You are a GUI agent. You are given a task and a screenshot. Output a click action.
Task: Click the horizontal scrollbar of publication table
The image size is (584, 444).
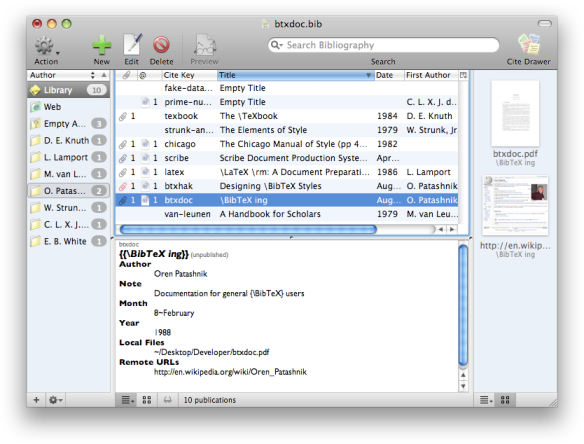click(x=248, y=229)
